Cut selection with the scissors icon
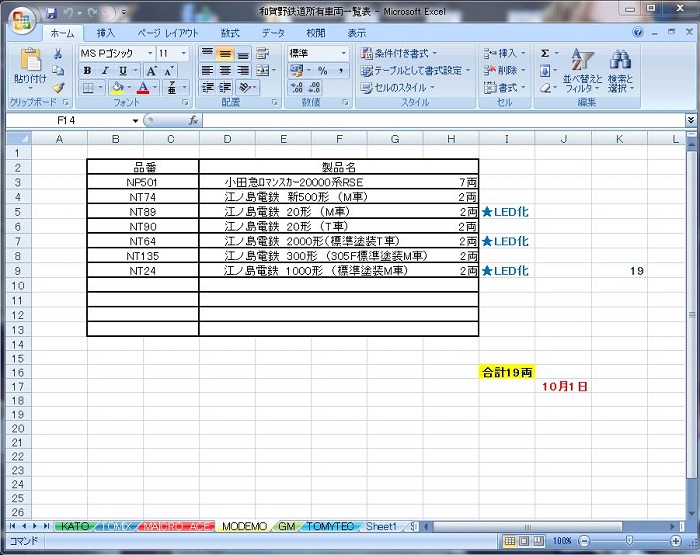Viewport: 700px width, 555px height. pos(58,54)
